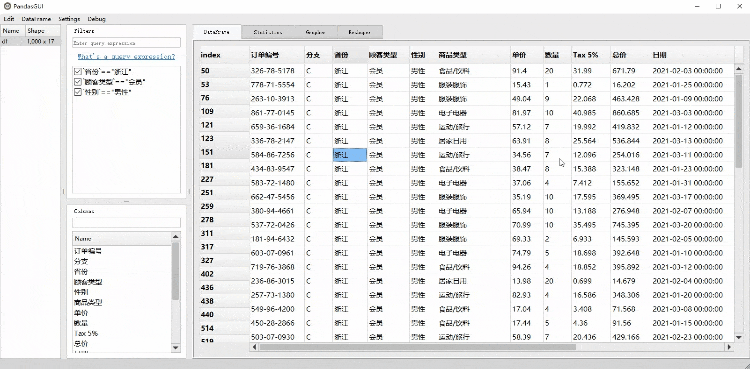Select cell with order number 326-78-5178
Image resolution: width=750 pixels, height=369 pixels.
[277, 71]
